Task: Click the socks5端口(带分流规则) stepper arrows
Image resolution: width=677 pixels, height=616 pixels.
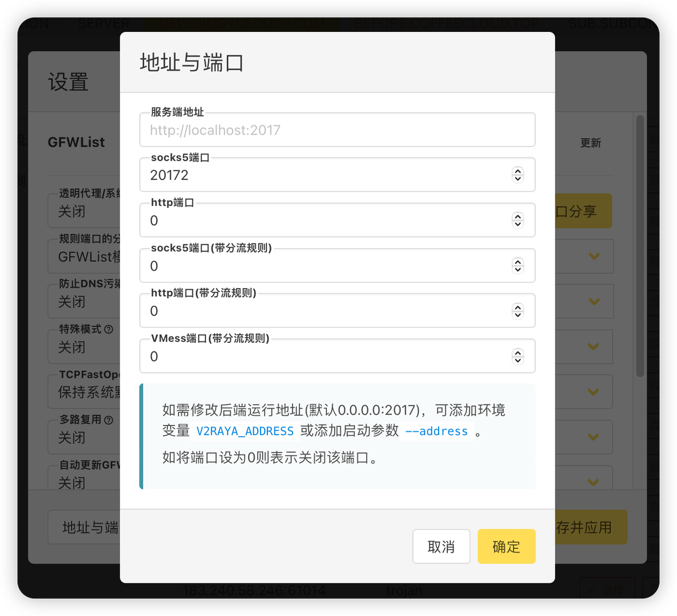Action: 517,265
